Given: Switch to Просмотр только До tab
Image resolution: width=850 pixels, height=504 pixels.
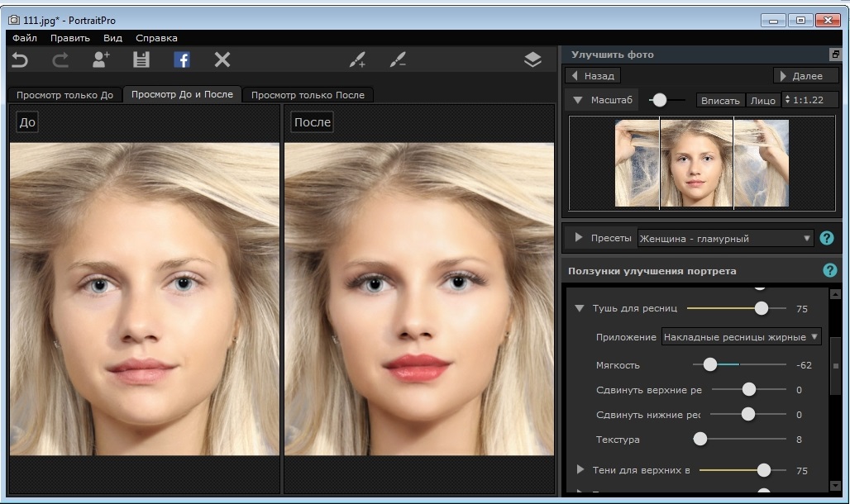Looking at the screenshot, I should 64,95.
